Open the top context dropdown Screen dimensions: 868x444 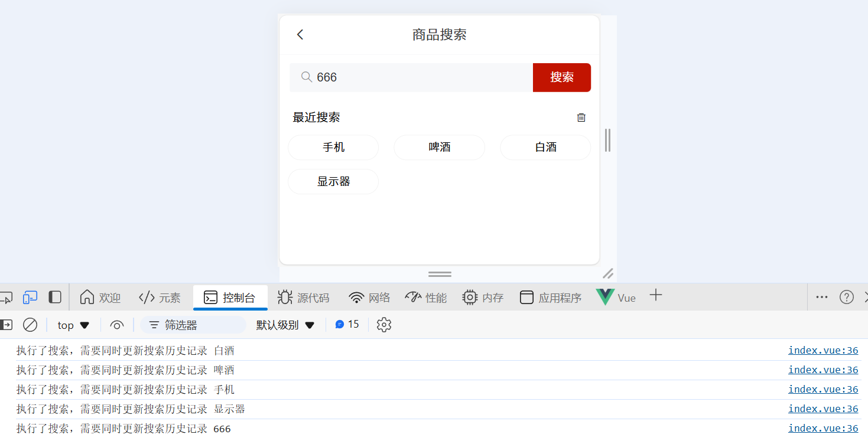click(73, 325)
